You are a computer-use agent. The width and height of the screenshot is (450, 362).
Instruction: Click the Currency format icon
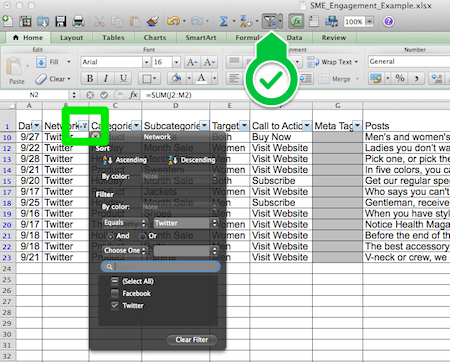[376, 79]
